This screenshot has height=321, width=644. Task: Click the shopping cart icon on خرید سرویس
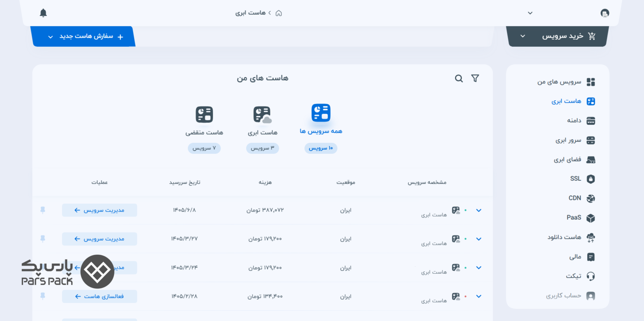coord(592,36)
